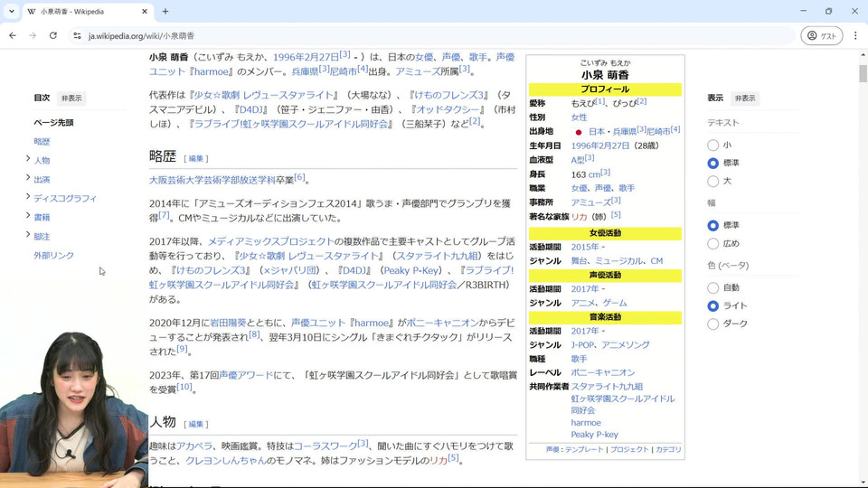Expand the 脚注 contents section
Viewport: 868px width, 488px height.
click(28, 235)
